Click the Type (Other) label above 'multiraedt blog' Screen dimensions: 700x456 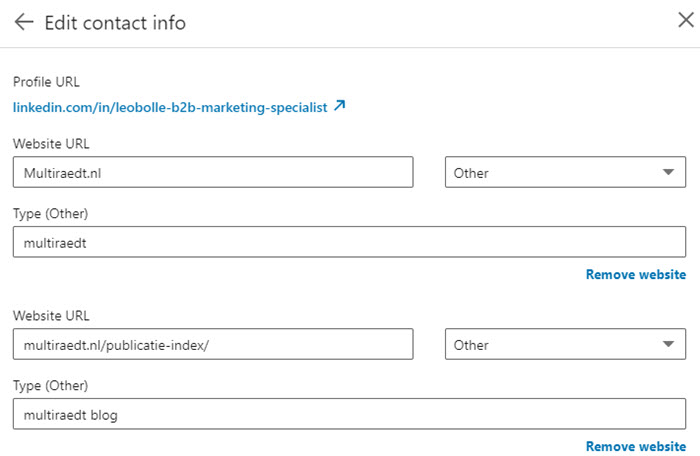pos(51,386)
